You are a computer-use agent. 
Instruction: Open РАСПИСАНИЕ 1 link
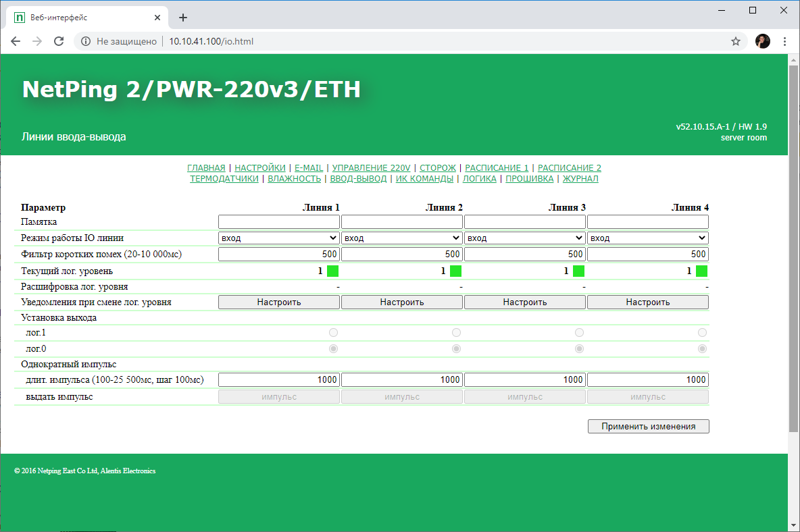pos(497,167)
